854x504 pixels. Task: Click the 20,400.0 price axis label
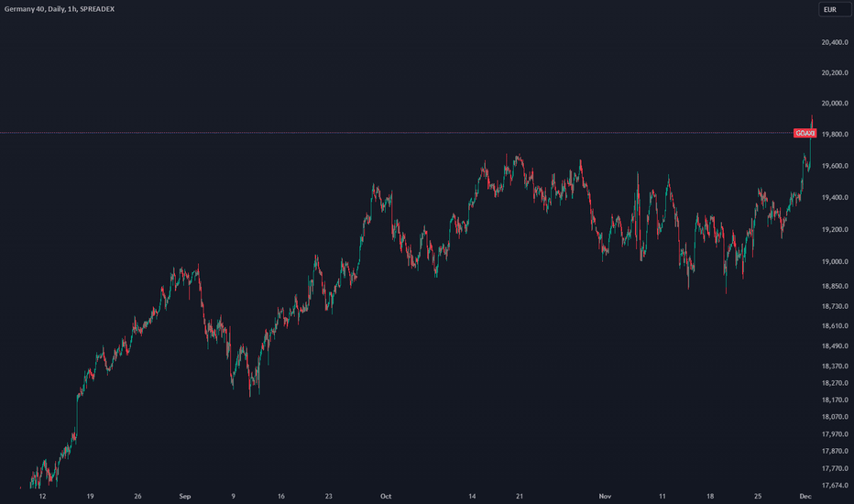coord(835,42)
